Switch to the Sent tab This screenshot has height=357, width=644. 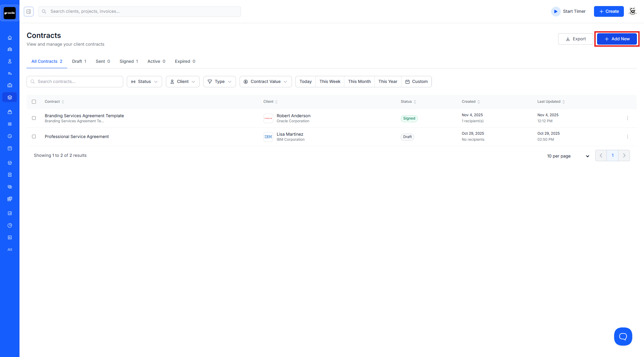point(103,61)
